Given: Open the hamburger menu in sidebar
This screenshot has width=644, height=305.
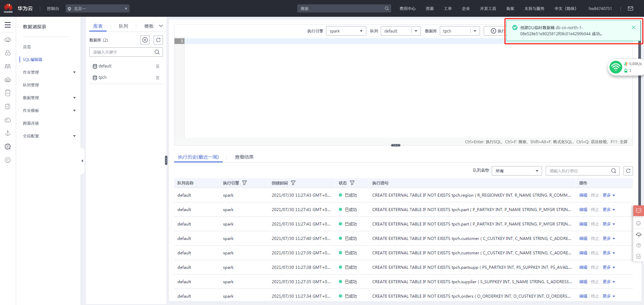Looking at the screenshot, I should click(8, 25).
